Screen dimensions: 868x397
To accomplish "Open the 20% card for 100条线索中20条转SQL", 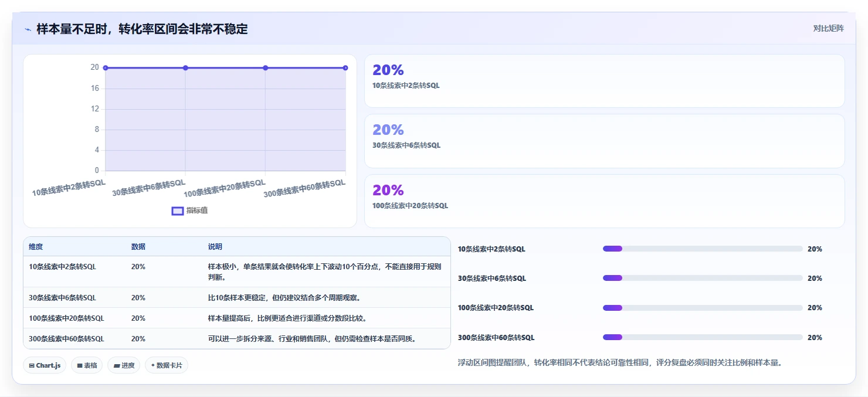I will tap(605, 201).
